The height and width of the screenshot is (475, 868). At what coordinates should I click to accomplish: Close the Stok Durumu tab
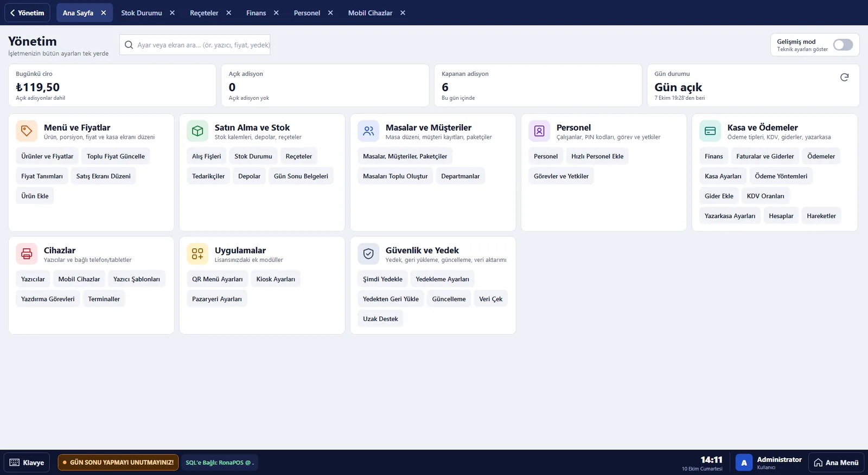(x=172, y=13)
